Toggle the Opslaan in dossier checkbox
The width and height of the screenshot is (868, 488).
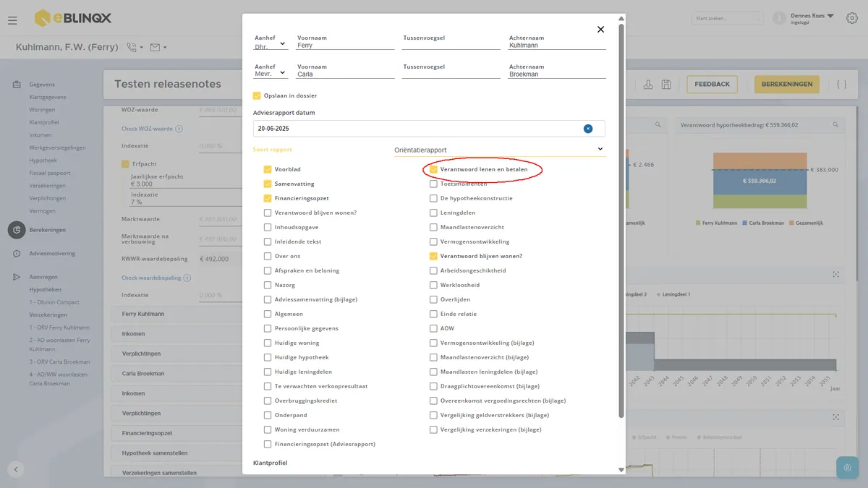pos(257,95)
